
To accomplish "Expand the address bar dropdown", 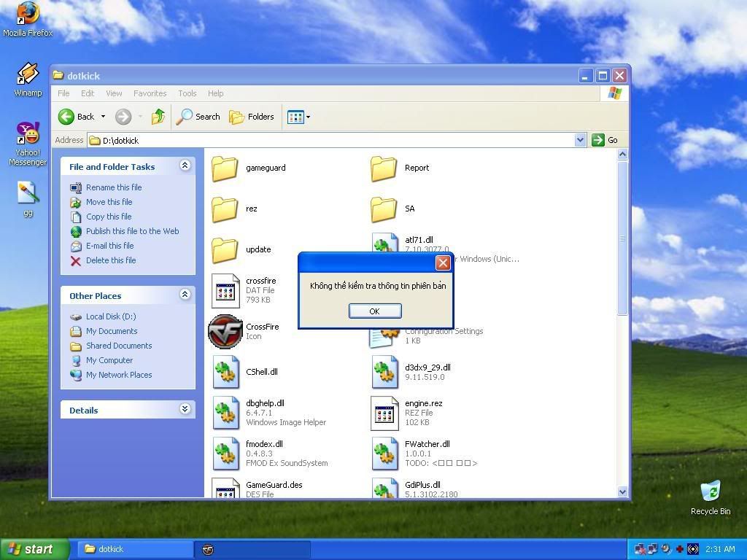I will tap(580, 140).
